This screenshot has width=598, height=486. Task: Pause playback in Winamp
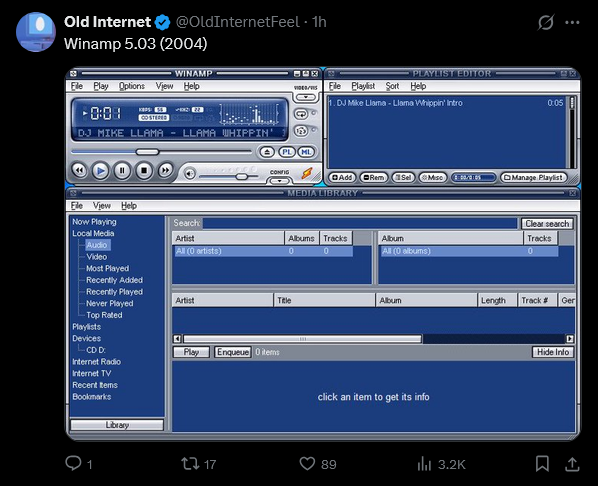click(122, 171)
